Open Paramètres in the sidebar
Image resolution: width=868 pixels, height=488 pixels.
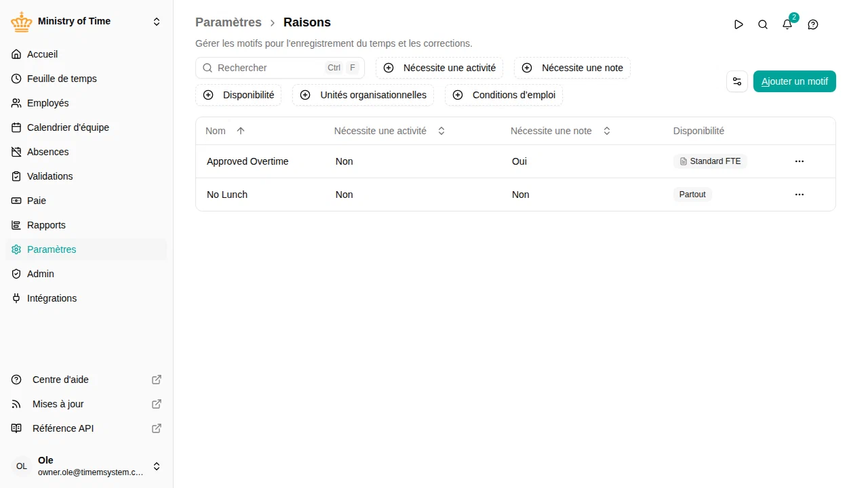(86, 249)
